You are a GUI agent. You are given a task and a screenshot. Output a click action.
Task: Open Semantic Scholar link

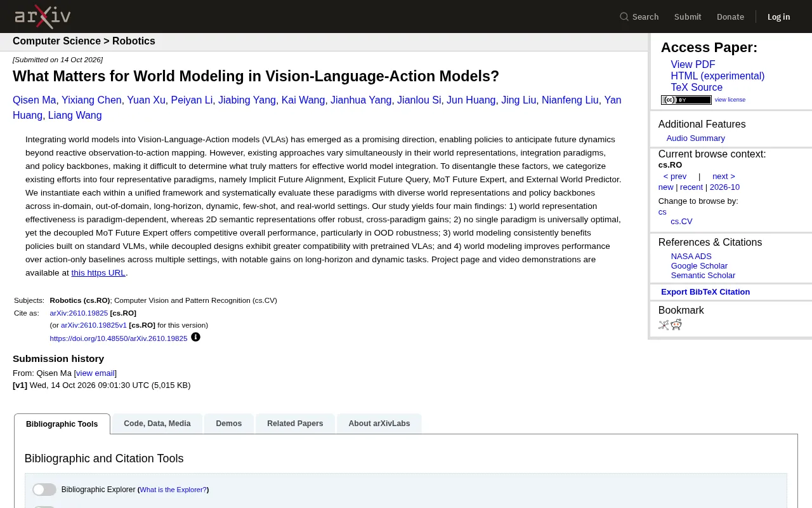tap(703, 276)
